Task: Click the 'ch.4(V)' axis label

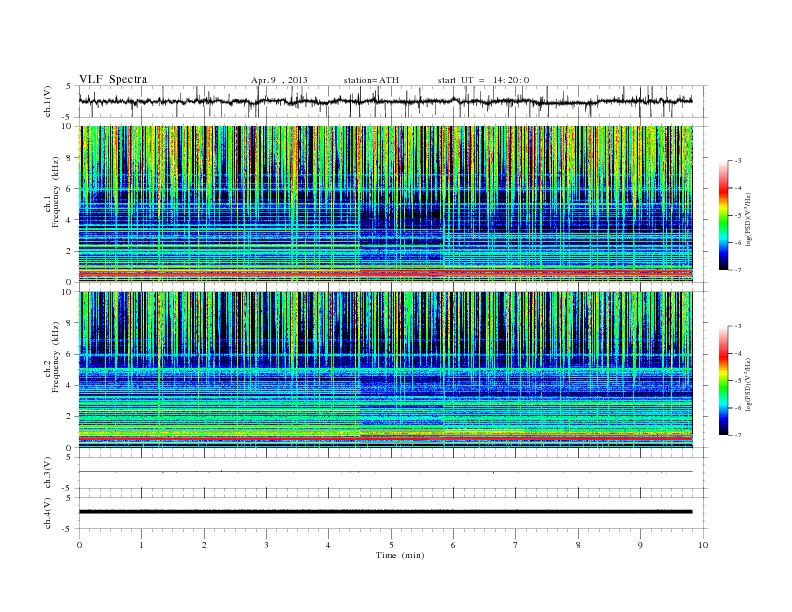Action: pos(48,513)
